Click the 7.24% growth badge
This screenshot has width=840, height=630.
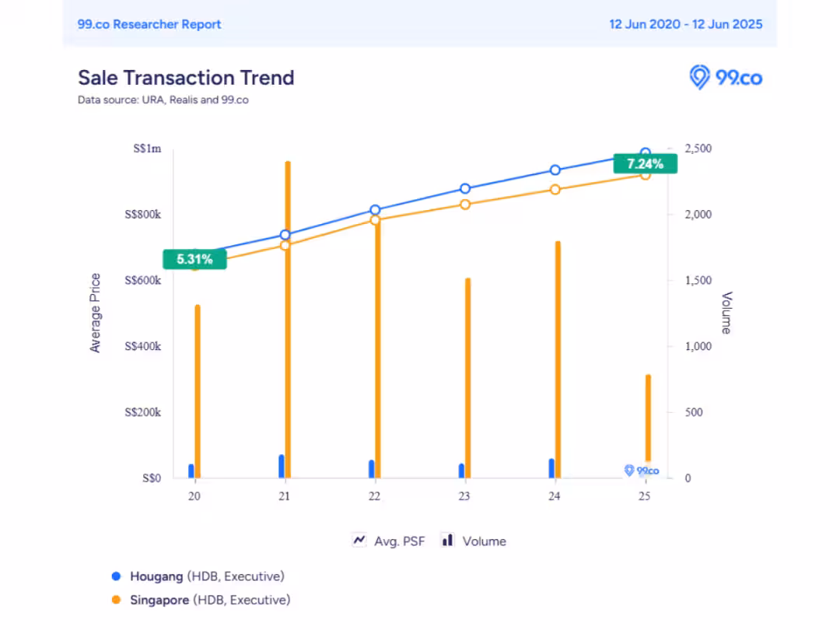(645, 163)
